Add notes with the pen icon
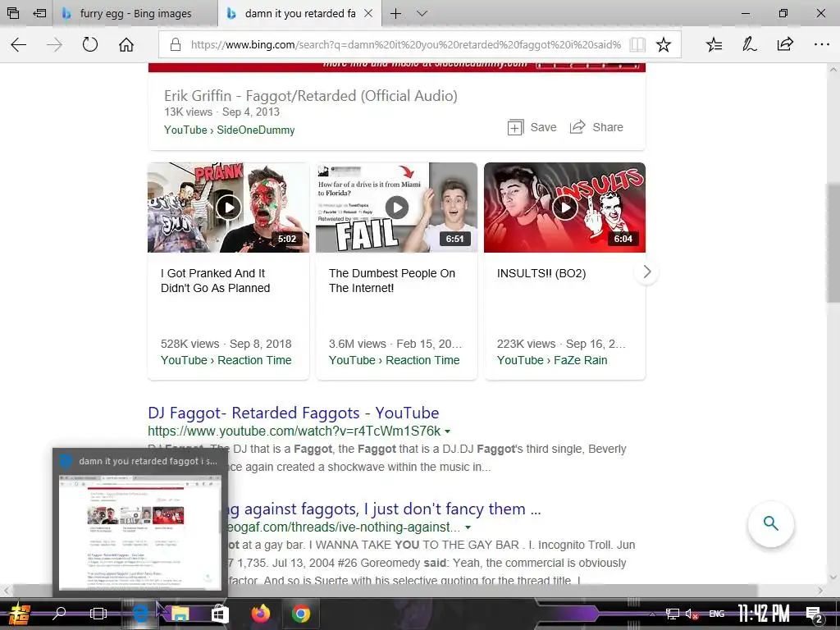 750,44
